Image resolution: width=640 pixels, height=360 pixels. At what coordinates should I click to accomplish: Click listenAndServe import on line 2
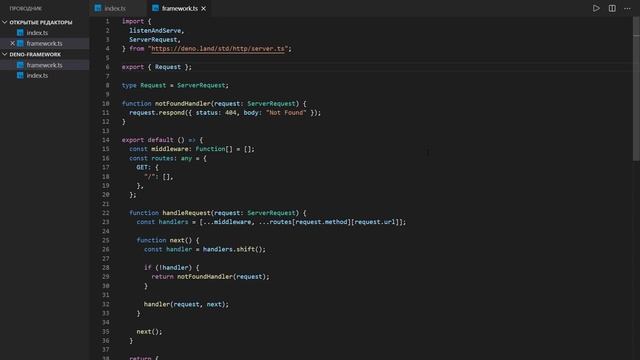[x=155, y=31]
